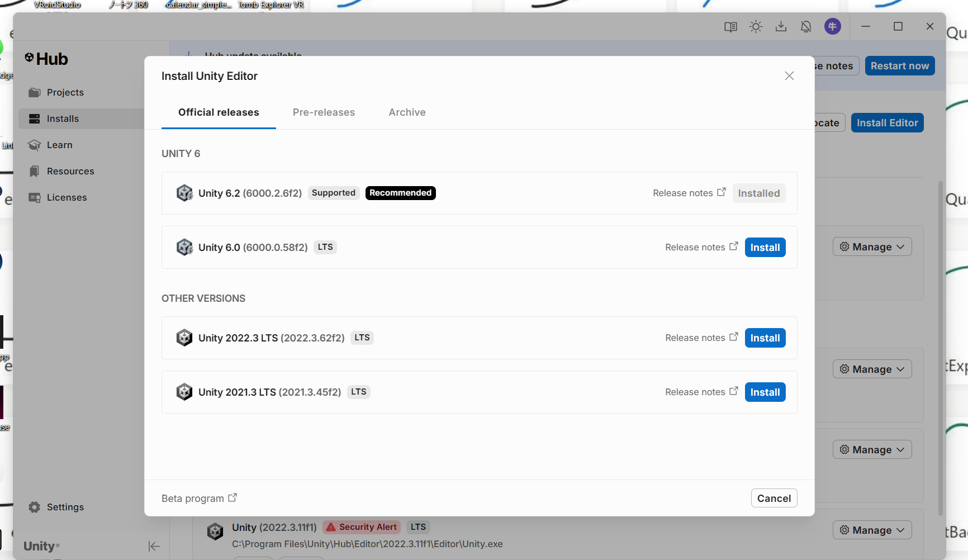Click the Settings gear icon
Viewport: 968px width, 560px height.
[35, 507]
